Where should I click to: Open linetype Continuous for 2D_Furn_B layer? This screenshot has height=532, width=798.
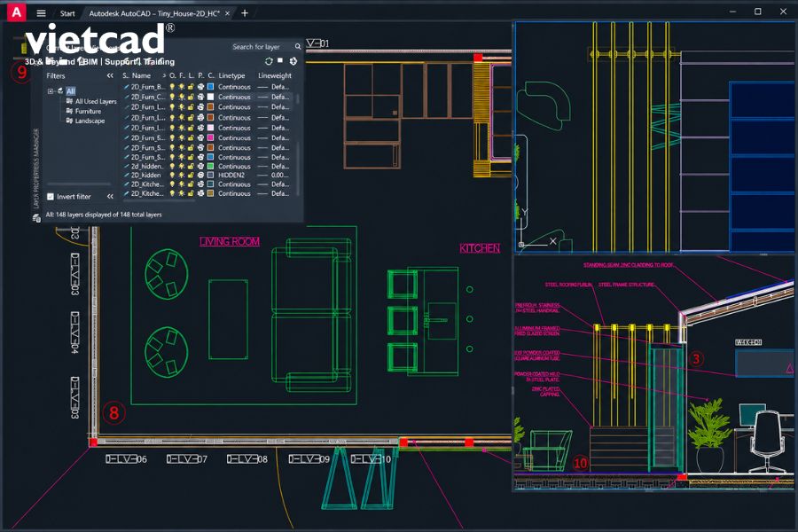pyautogui.click(x=234, y=87)
